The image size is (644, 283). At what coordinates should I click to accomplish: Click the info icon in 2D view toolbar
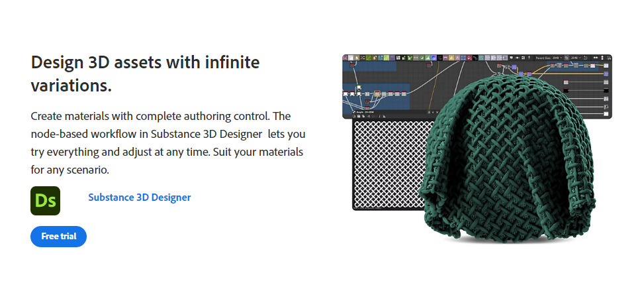tap(379, 116)
